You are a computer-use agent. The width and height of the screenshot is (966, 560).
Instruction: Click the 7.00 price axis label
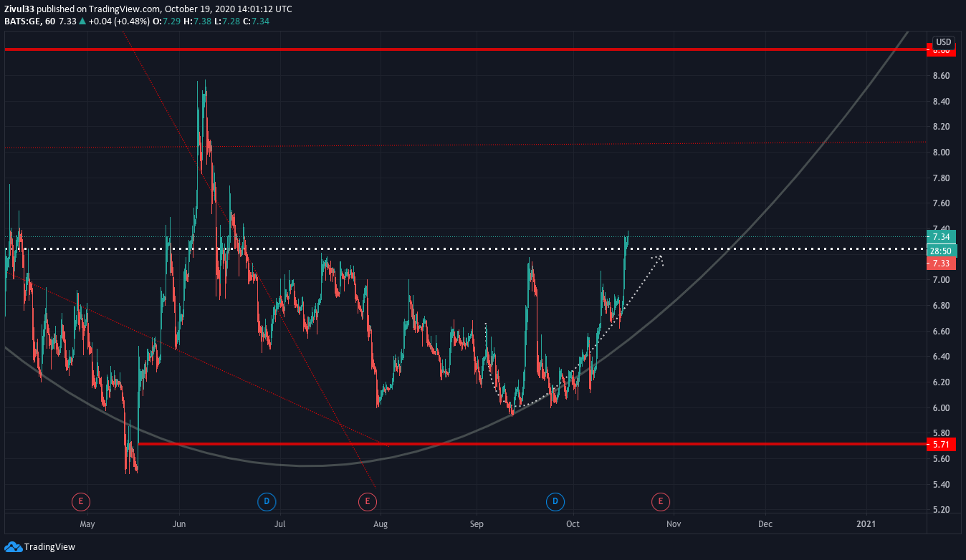coord(941,280)
